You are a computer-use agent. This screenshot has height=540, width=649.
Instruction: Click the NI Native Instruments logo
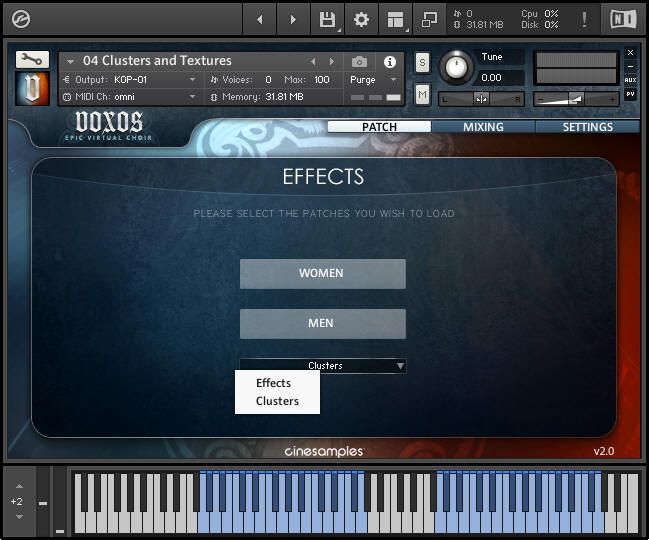click(x=623, y=19)
